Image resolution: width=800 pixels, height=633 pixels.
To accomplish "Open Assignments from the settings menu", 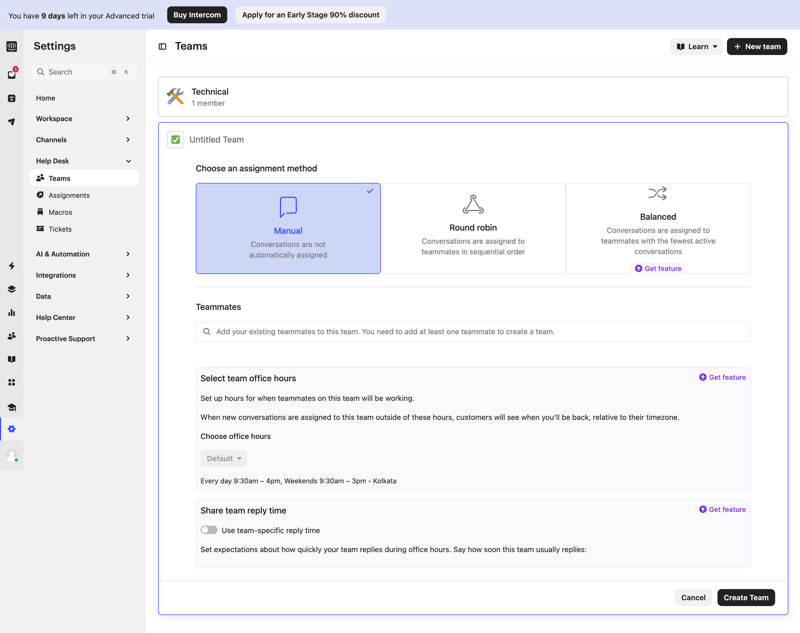I will pyautogui.click(x=66, y=195).
